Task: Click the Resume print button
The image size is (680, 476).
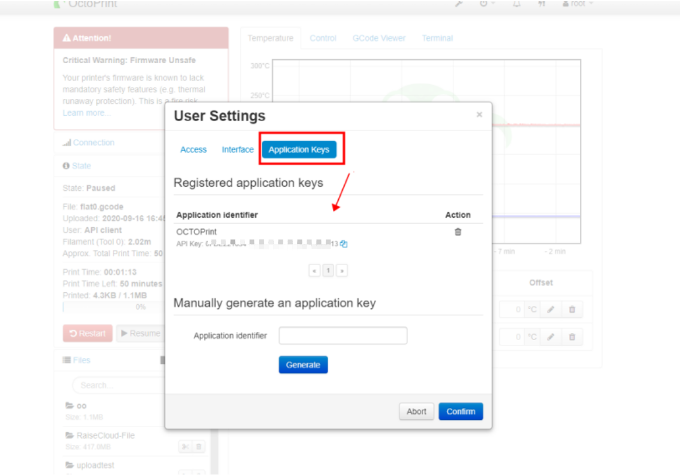Action: point(141,333)
